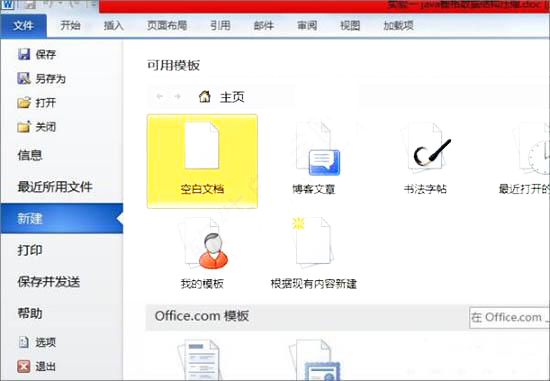
Task: Open the 文件 tab
Action: pos(23,26)
